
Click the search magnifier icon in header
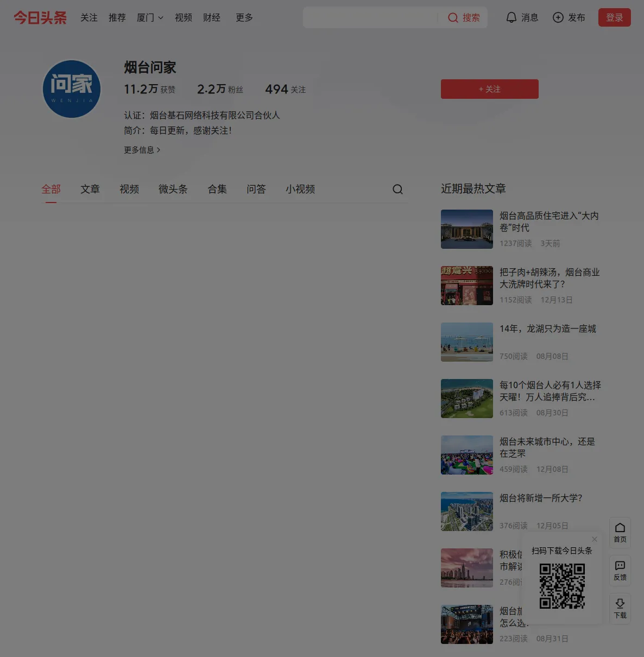coord(453,17)
